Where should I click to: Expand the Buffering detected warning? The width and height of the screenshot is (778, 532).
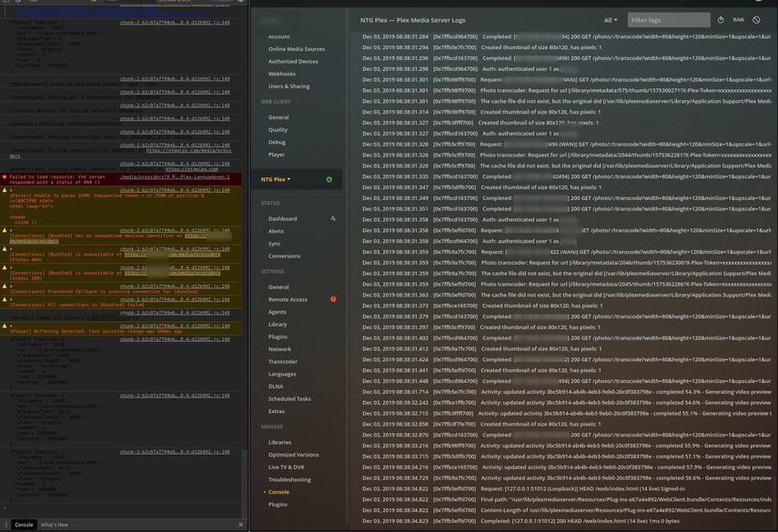[x=10, y=326]
